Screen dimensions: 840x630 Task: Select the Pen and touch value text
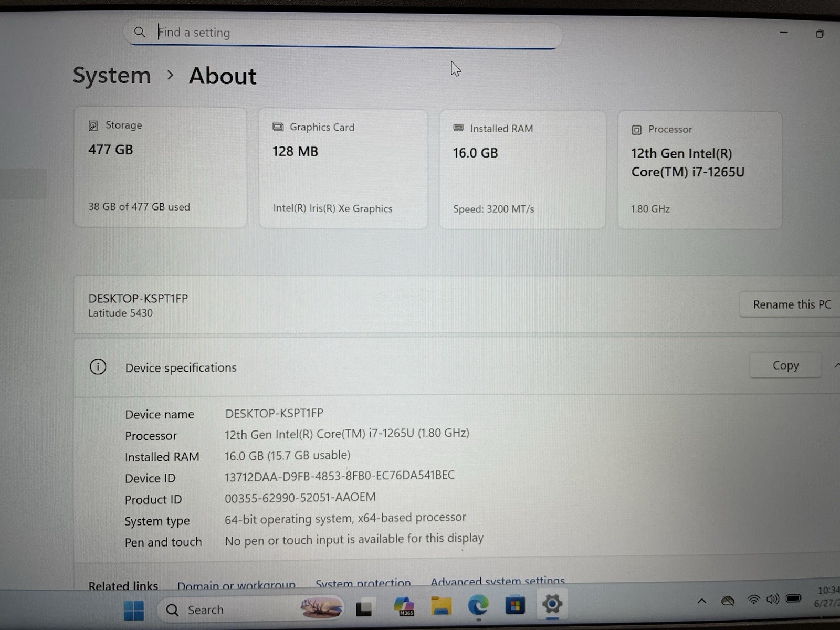click(354, 539)
